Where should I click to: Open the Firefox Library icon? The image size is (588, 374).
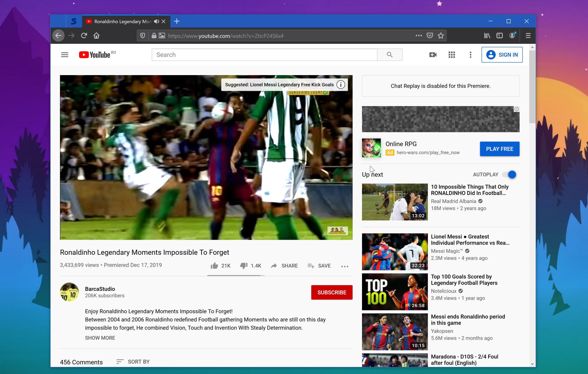[x=487, y=36]
